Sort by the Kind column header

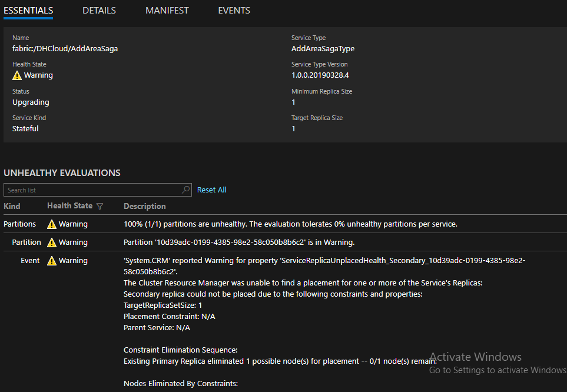tap(12, 206)
